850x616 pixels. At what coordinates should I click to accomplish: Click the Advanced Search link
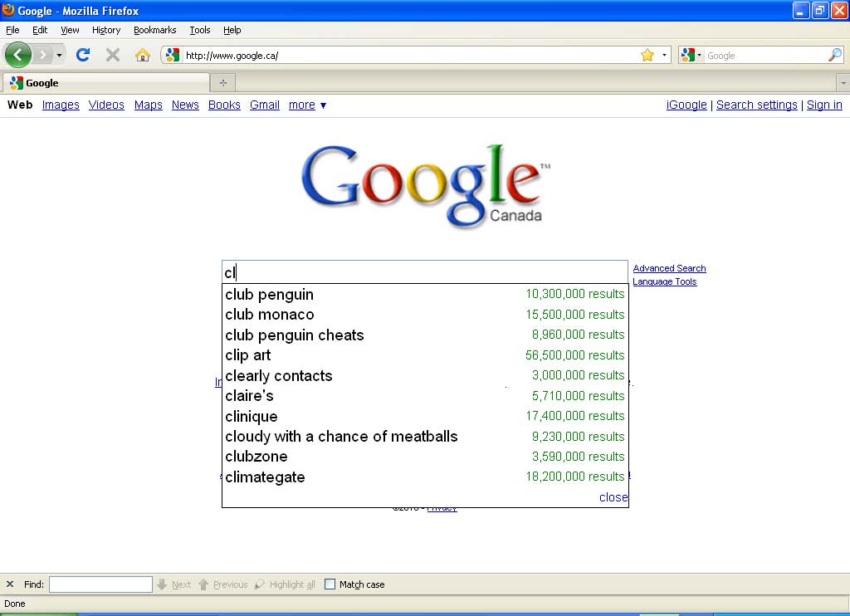click(669, 268)
